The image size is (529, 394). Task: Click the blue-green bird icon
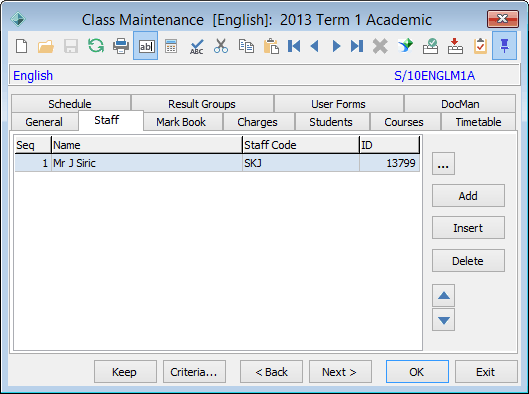[405, 46]
